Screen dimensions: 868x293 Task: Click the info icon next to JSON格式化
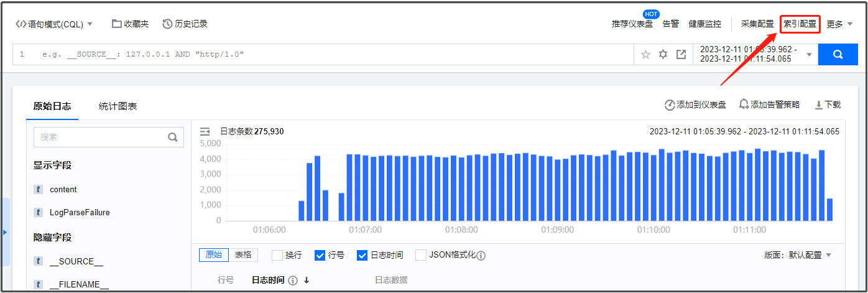(x=481, y=256)
